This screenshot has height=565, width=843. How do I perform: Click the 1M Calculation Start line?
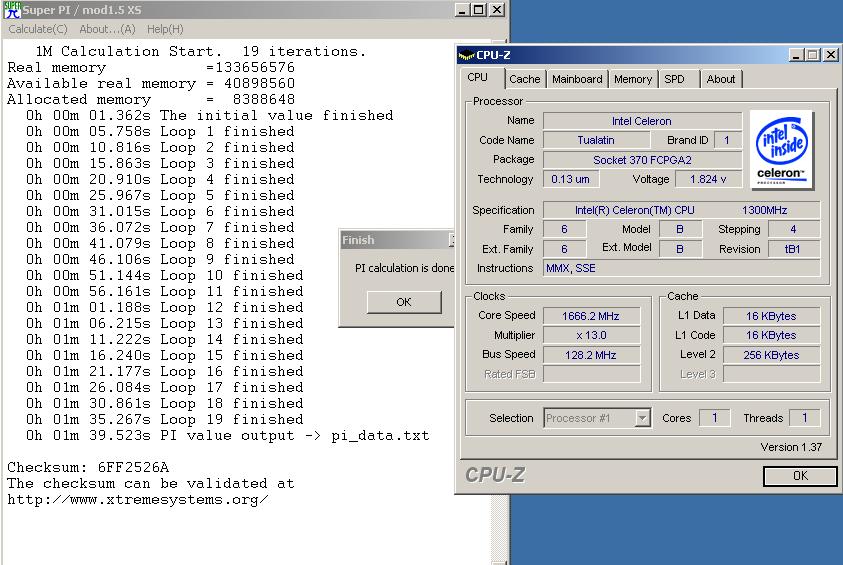(x=201, y=52)
